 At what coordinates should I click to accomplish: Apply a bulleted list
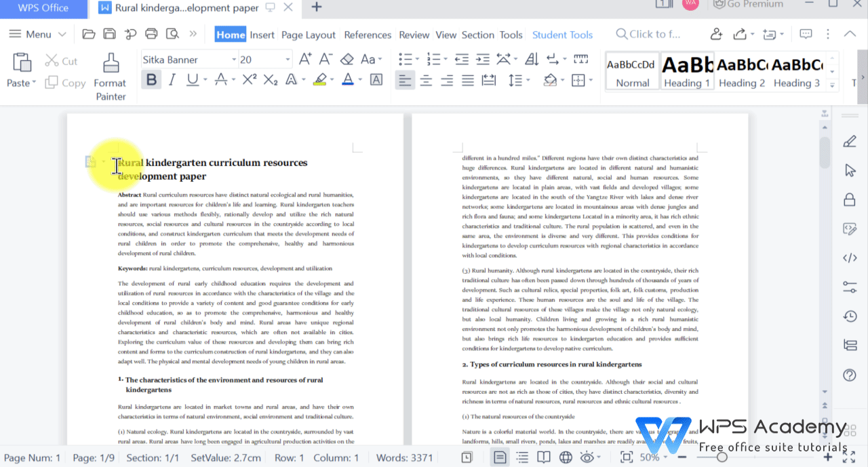[x=405, y=58]
